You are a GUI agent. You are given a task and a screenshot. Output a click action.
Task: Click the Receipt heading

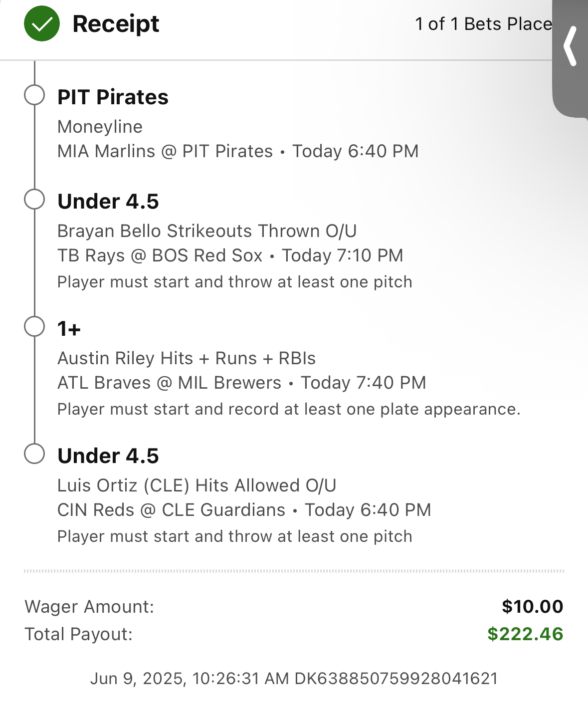(x=116, y=24)
